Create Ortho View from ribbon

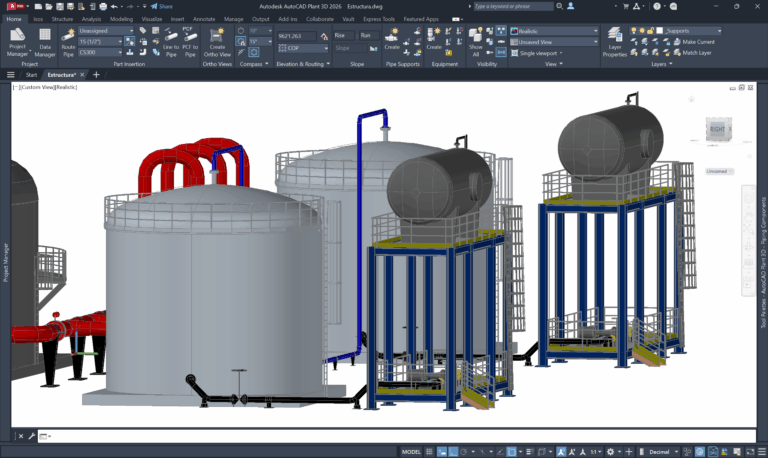coord(219,40)
